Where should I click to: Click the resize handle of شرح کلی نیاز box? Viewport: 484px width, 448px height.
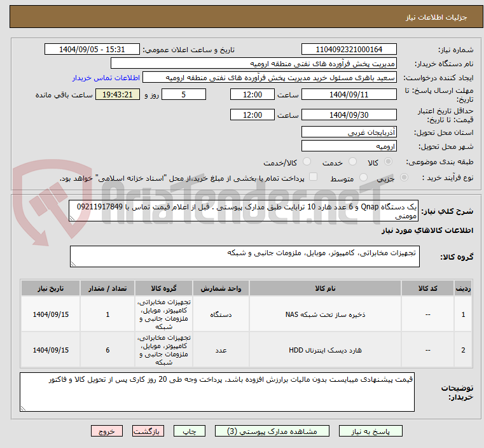(x=72, y=218)
